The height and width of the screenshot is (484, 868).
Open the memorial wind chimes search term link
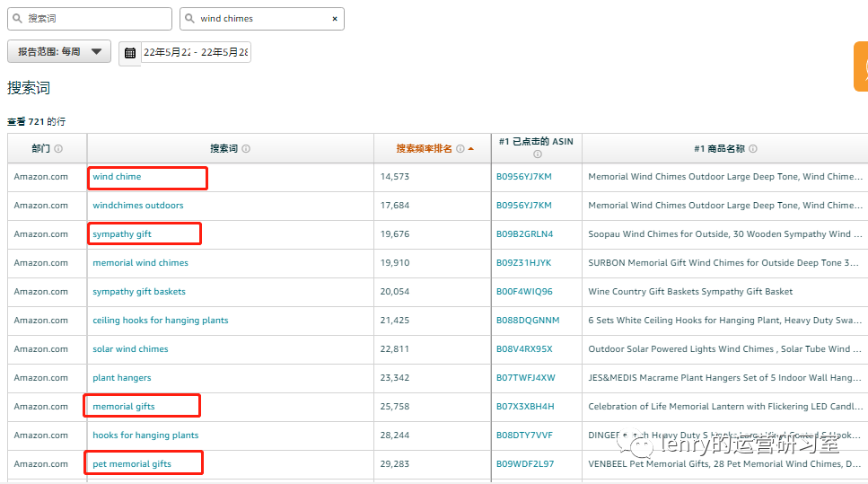click(x=140, y=263)
